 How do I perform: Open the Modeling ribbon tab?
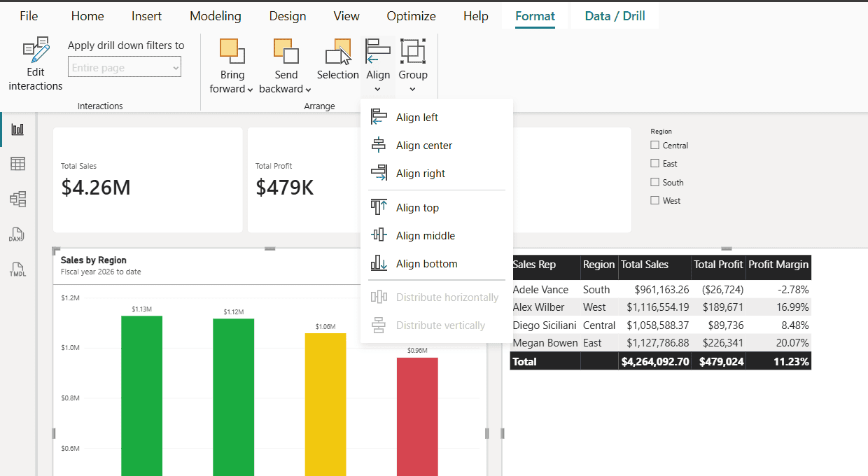(x=216, y=15)
